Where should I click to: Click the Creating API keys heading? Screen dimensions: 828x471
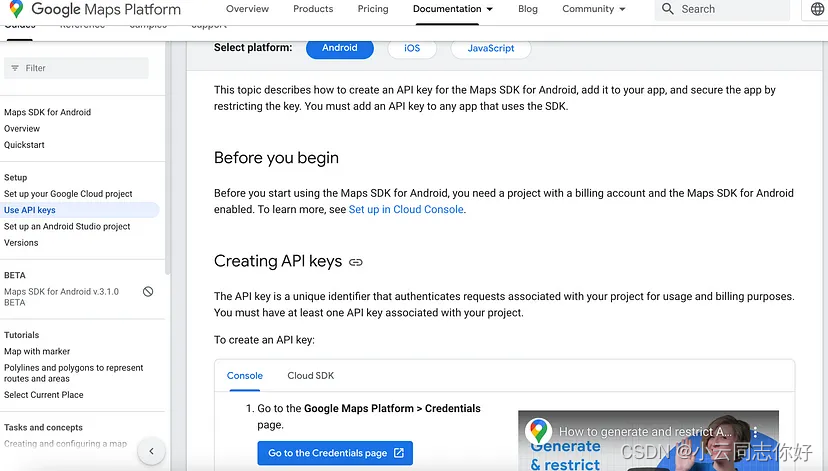click(278, 261)
